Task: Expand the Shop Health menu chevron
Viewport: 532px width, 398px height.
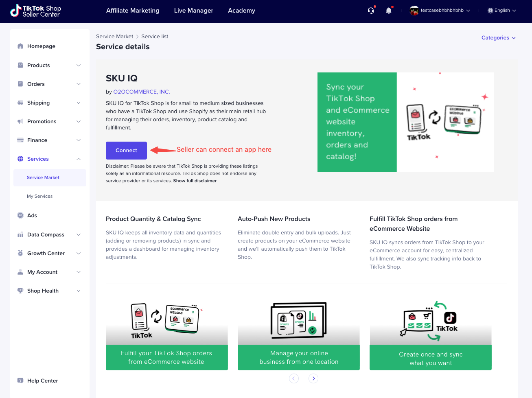Action: point(79,291)
